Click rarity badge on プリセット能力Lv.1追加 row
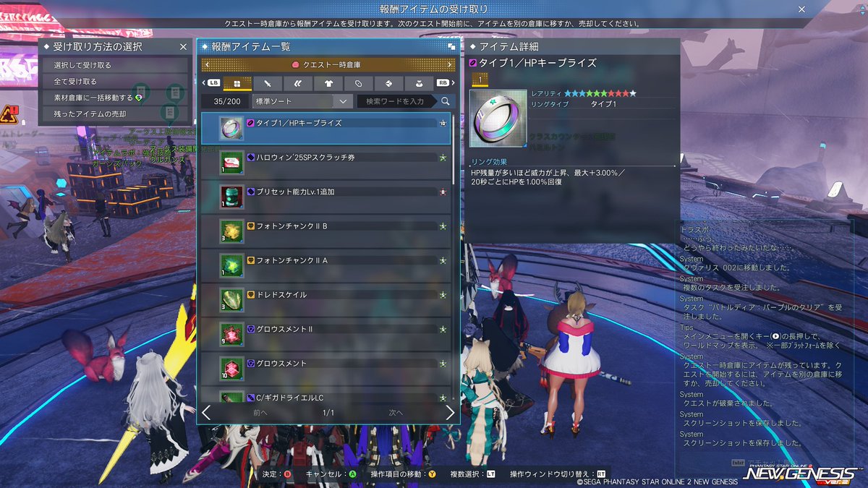This screenshot has width=868, height=488. click(x=443, y=192)
